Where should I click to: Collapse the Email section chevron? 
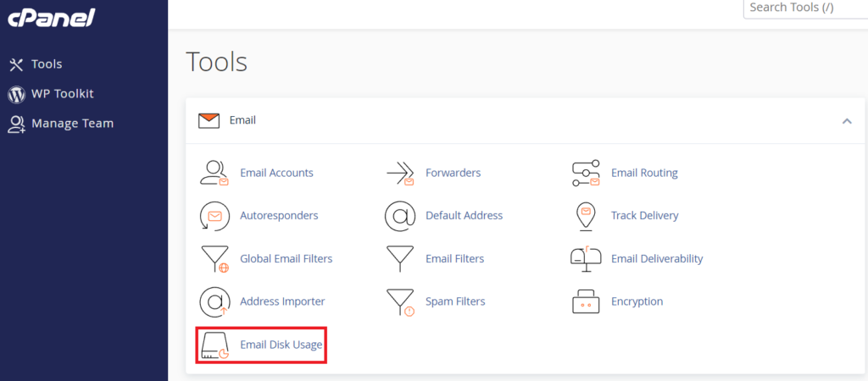point(846,121)
